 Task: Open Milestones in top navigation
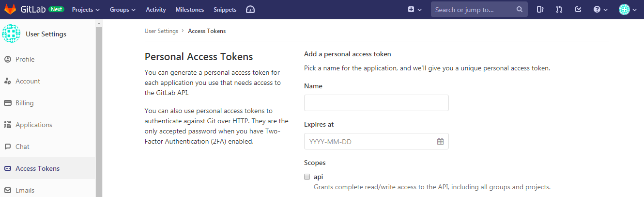[x=189, y=10]
